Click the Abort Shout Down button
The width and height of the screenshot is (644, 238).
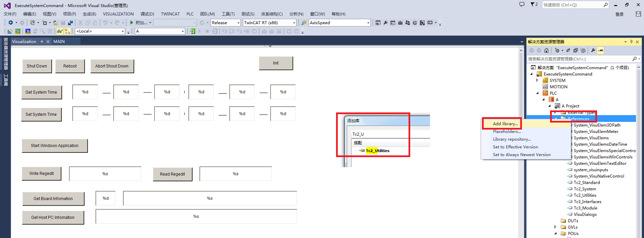112,66
